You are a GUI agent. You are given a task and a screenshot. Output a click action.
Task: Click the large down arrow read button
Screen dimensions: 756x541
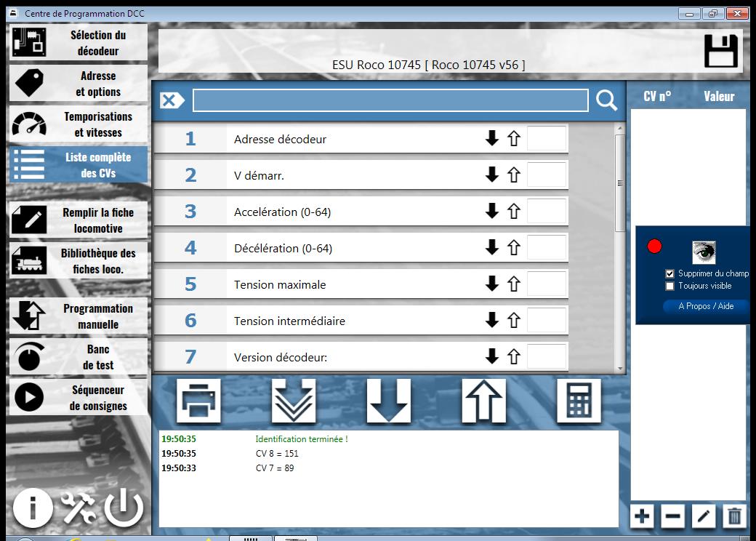(389, 401)
